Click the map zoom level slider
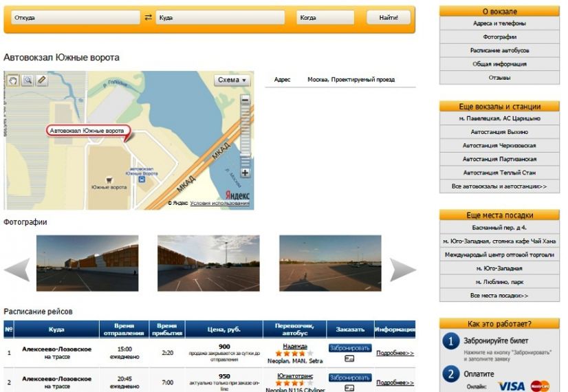568x392 pixels. [x=245, y=138]
